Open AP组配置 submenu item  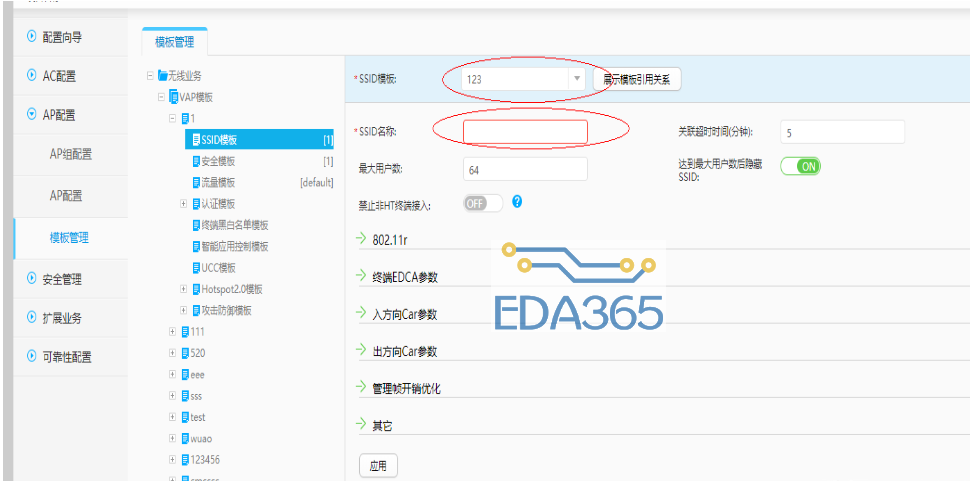click(71, 154)
